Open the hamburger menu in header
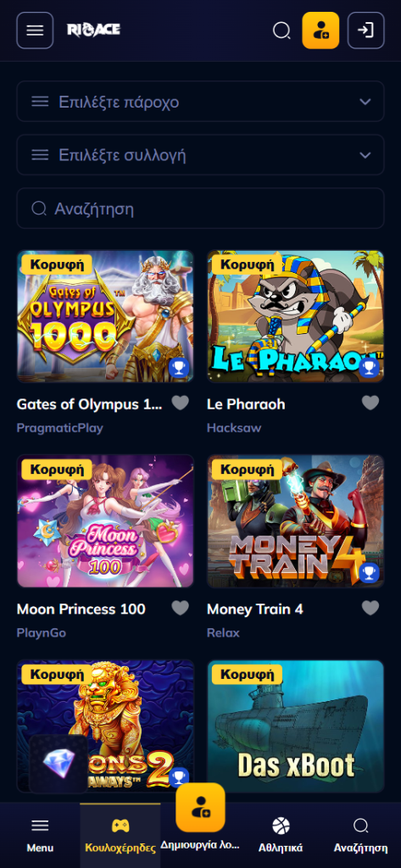The image size is (401, 868). coord(35,31)
